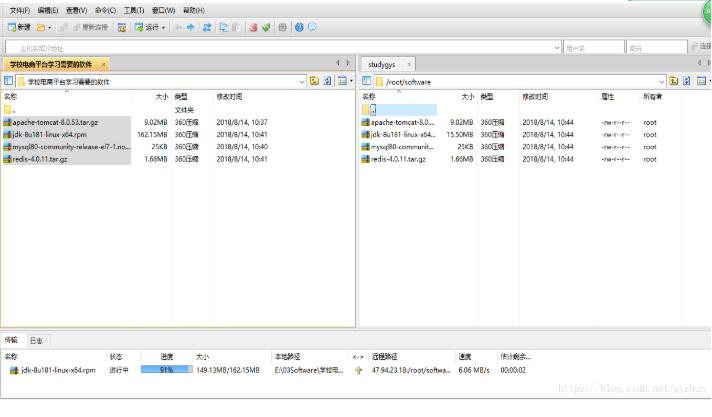The width and height of the screenshot is (712, 417).
Task: Open the open-folder dropdown arrow in toolbar
Action: point(51,27)
